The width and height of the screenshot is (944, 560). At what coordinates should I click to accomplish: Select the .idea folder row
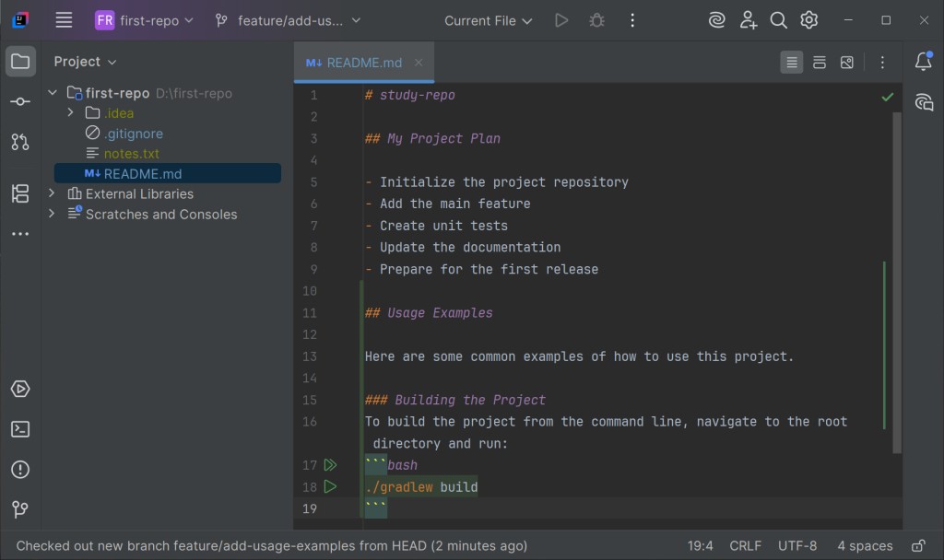168,113
